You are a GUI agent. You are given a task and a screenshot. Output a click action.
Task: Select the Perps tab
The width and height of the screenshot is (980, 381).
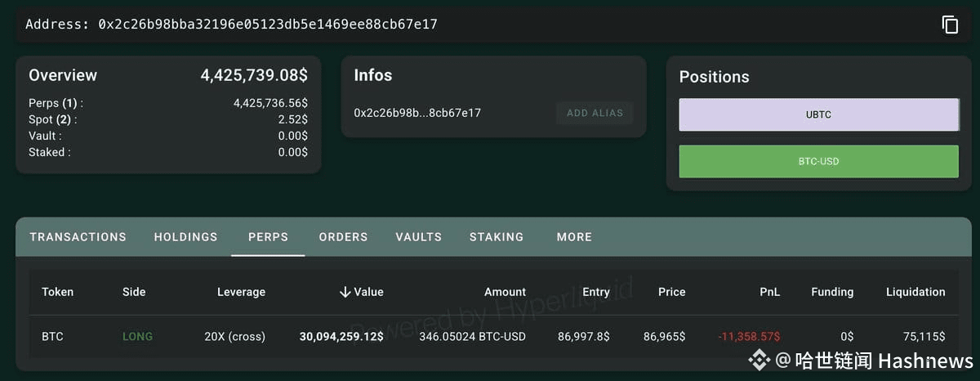[269, 237]
